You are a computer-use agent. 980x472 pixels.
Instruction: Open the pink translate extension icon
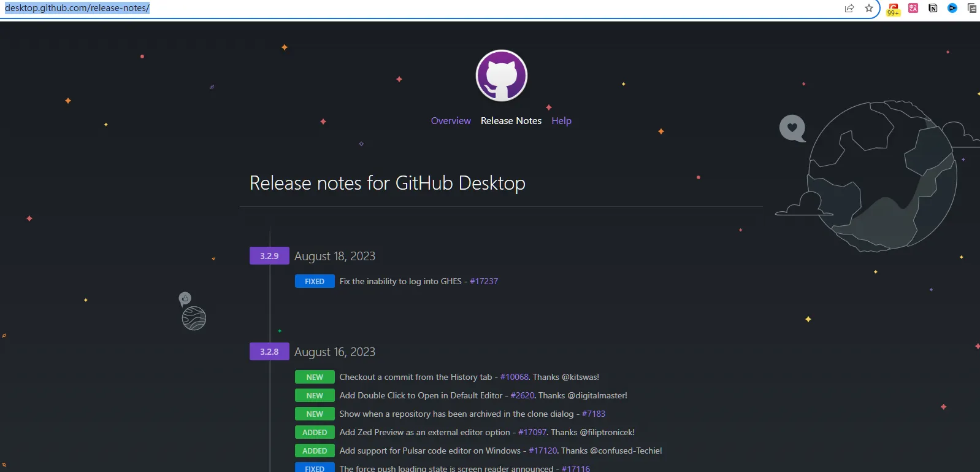913,8
